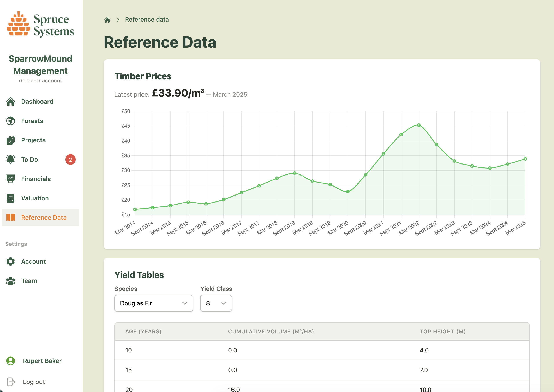Open the Yield Class dropdown showing 8
The width and height of the screenshot is (554, 392).
pos(216,303)
